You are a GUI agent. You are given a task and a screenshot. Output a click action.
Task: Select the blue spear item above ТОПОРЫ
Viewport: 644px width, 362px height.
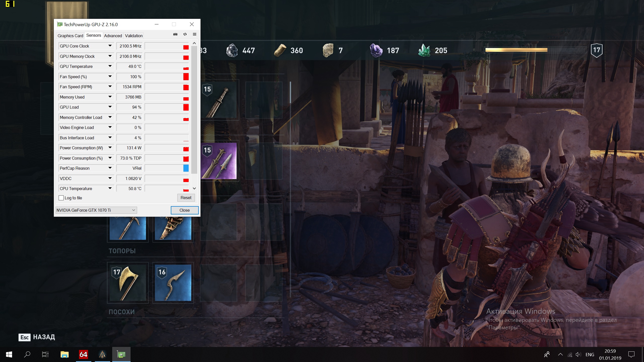[128, 228]
